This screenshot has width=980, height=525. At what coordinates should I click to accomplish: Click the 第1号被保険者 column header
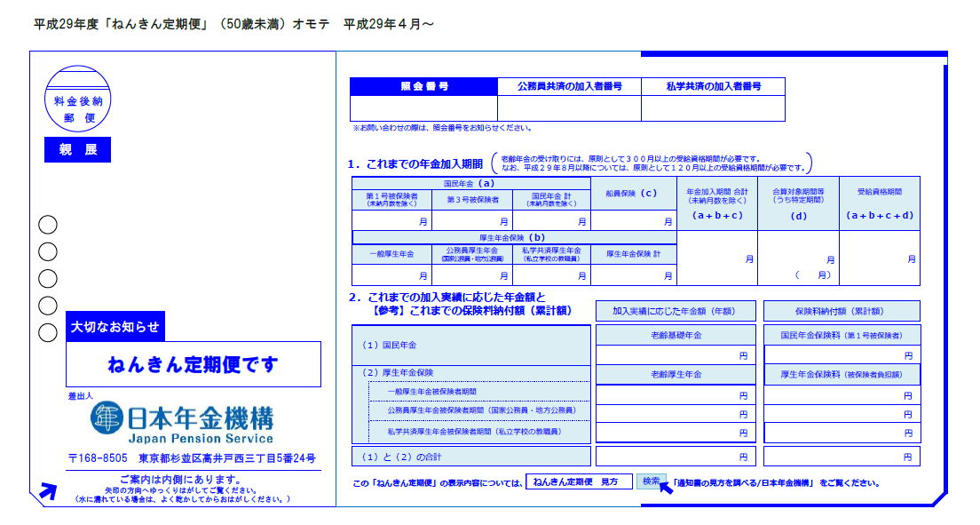391,200
